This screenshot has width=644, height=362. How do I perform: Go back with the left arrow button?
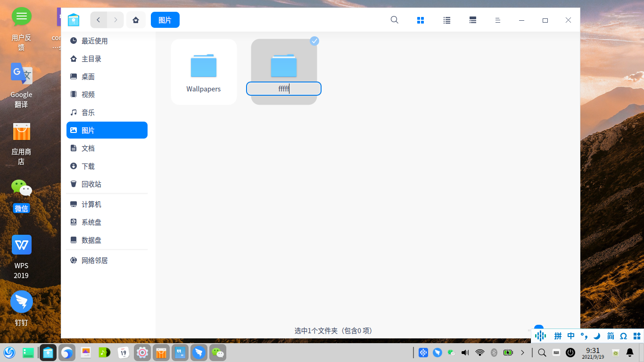coord(99,20)
